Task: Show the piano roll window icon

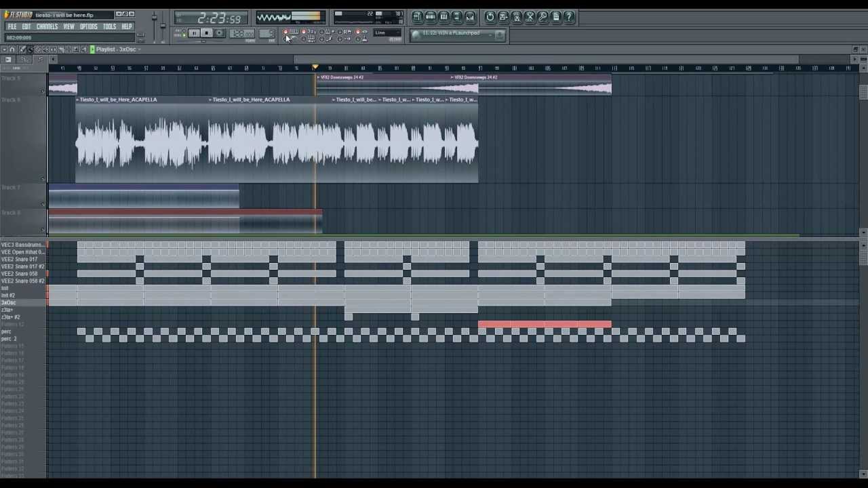Action: tap(443, 17)
